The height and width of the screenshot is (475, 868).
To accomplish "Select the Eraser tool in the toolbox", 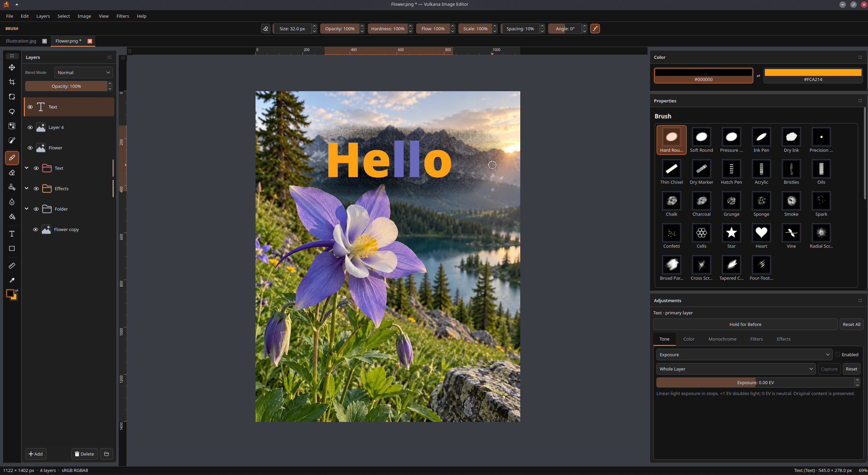I will pyautogui.click(x=12, y=173).
